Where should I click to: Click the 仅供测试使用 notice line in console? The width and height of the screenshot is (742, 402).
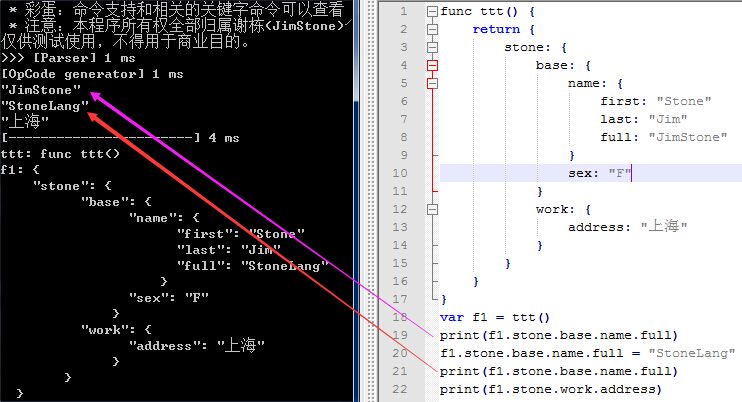[125, 42]
